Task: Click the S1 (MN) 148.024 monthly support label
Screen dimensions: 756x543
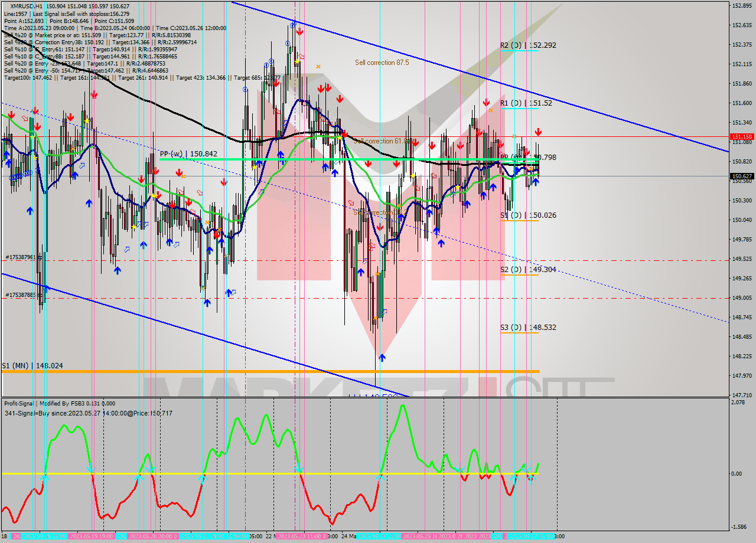Action: [32, 365]
